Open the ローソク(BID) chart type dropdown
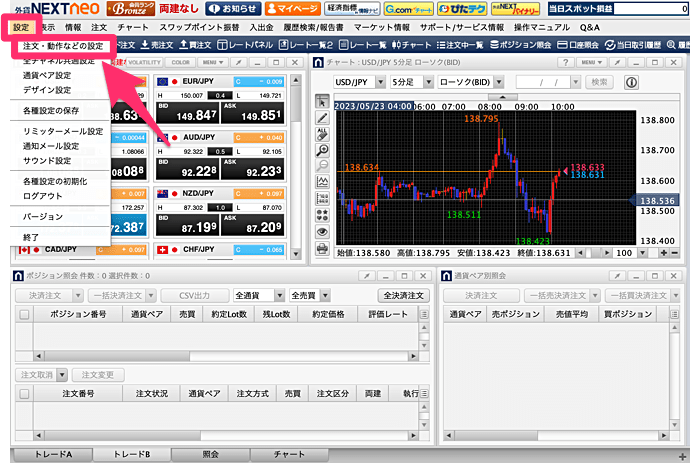The image size is (690, 463). [x=499, y=82]
